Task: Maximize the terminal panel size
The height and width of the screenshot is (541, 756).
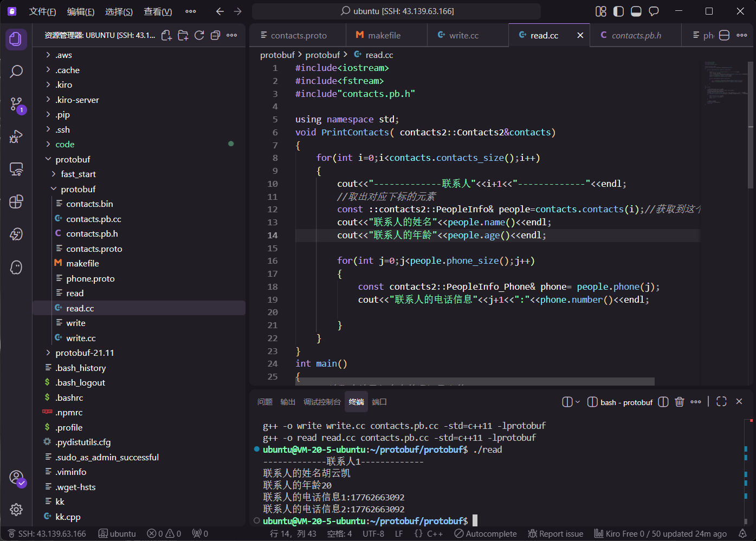Action: pos(721,402)
